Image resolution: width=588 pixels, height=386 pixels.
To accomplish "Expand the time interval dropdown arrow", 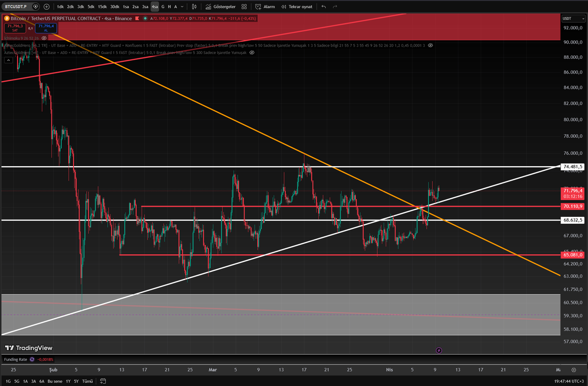I will click(183, 7).
